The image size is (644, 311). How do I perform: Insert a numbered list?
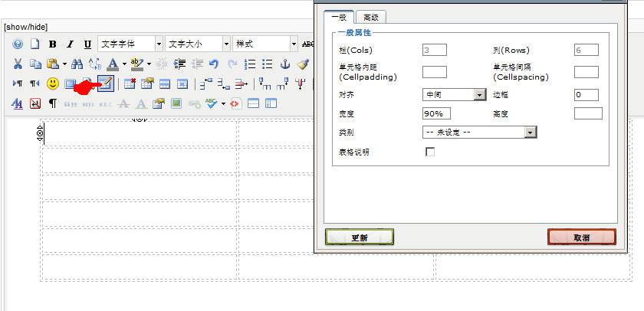tap(250, 64)
